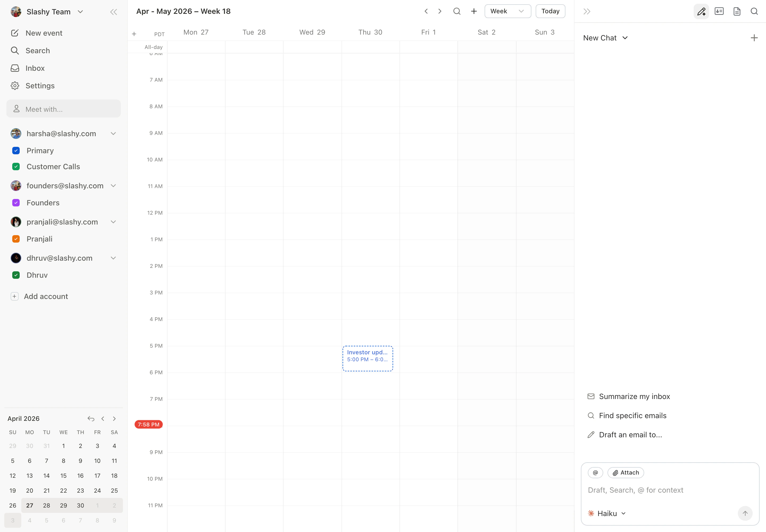Open the Haiku model selector

607,513
